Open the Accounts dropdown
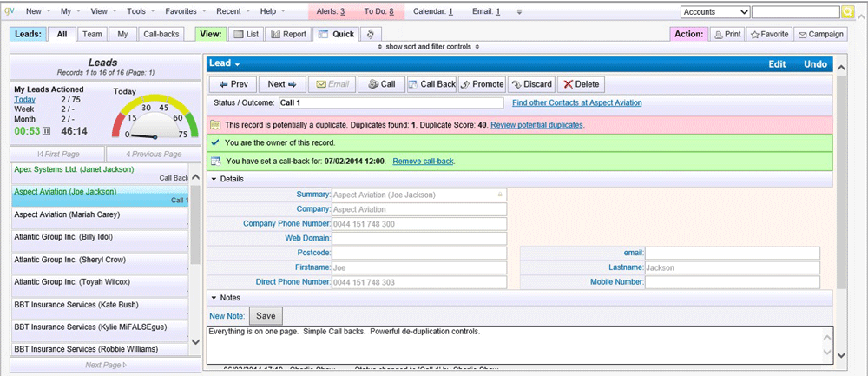 click(x=714, y=11)
